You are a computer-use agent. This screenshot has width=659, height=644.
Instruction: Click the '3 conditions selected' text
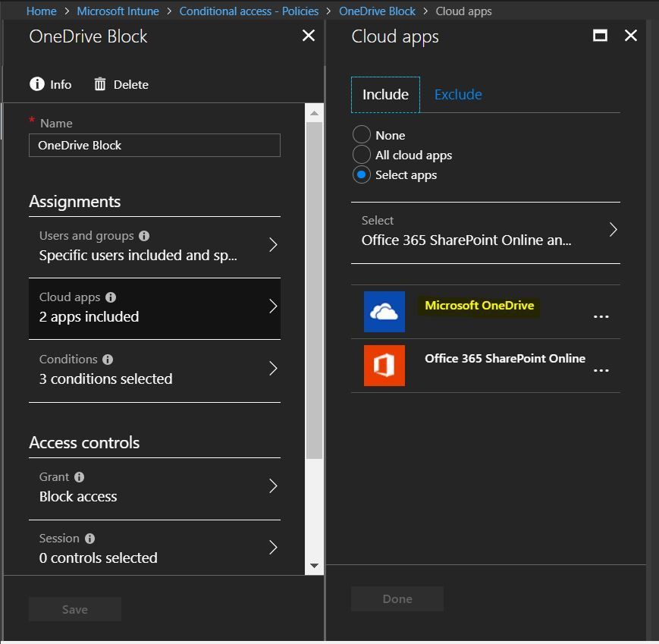pos(105,379)
